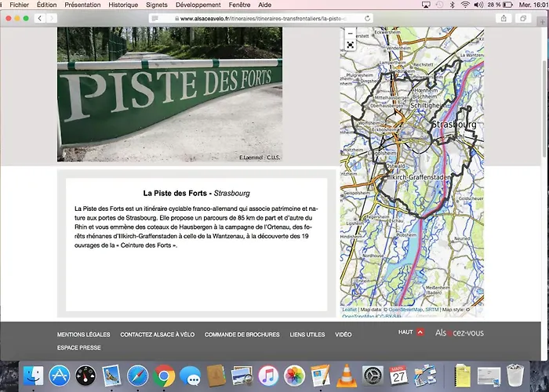Click the Safari compass in the Dock
Viewport: 549px width, 392px height.
click(137, 376)
